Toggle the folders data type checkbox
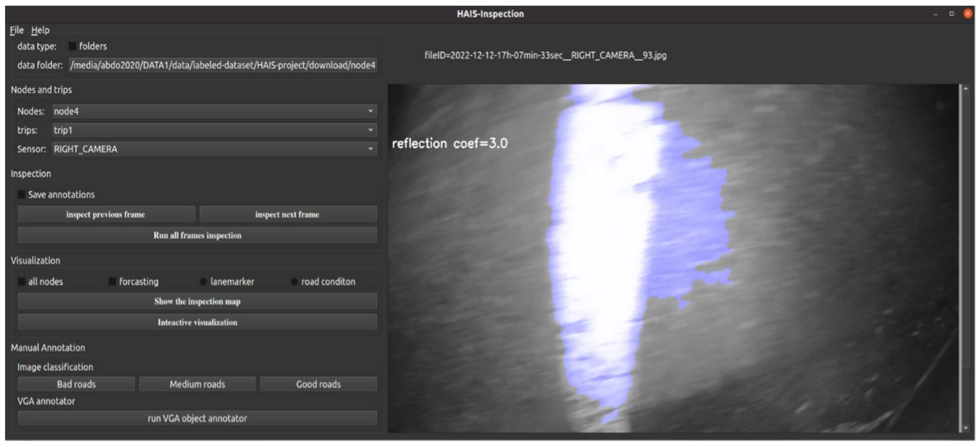 pos(72,46)
